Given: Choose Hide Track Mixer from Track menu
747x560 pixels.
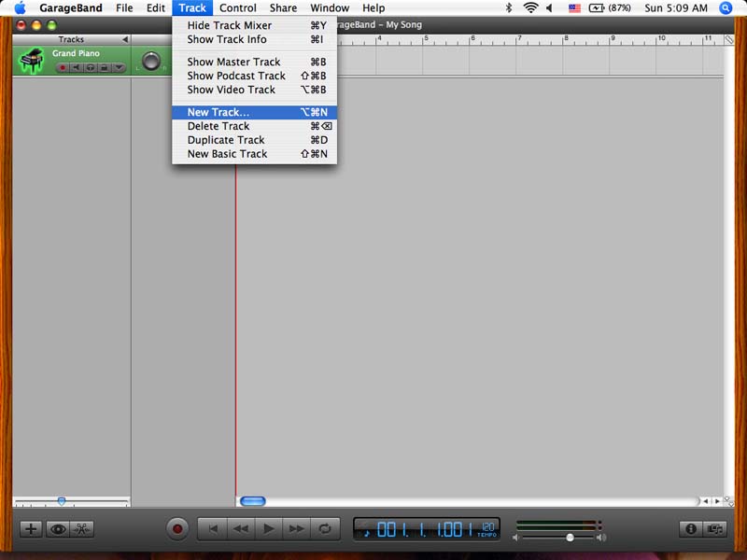Looking at the screenshot, I should point(254,25).
